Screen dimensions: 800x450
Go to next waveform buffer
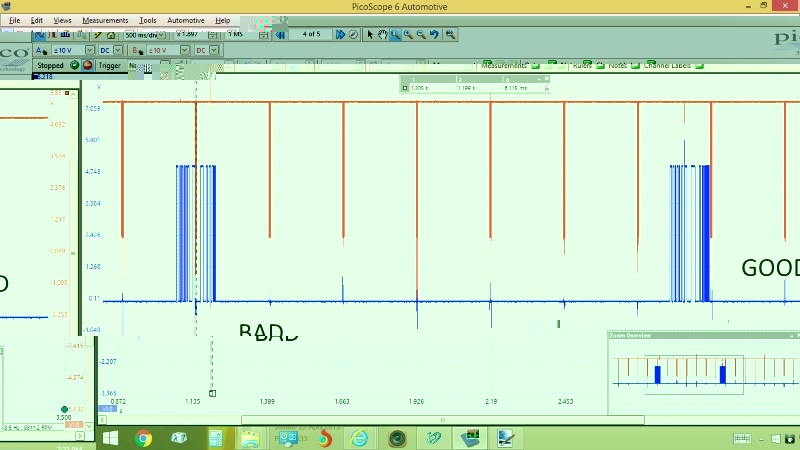pos(340,35)
